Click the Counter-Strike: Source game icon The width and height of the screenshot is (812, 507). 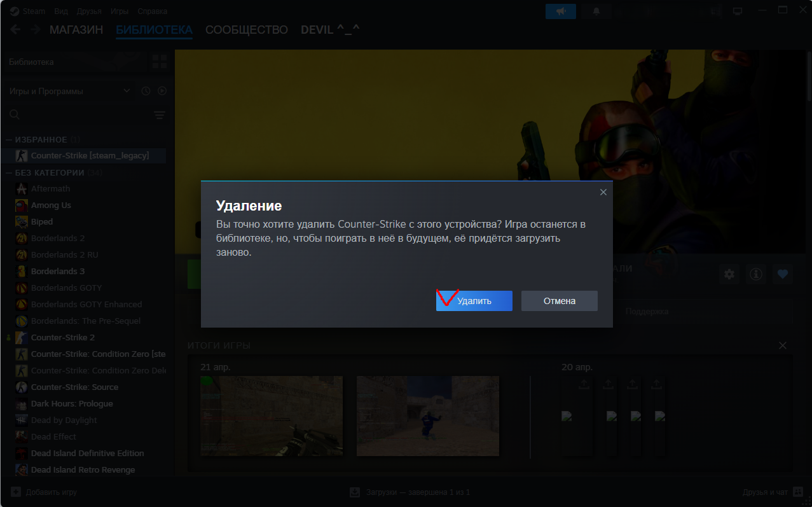pos(21,387)
